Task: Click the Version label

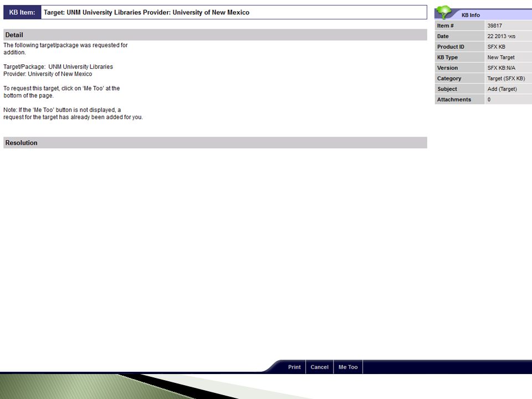Action: 447,68
